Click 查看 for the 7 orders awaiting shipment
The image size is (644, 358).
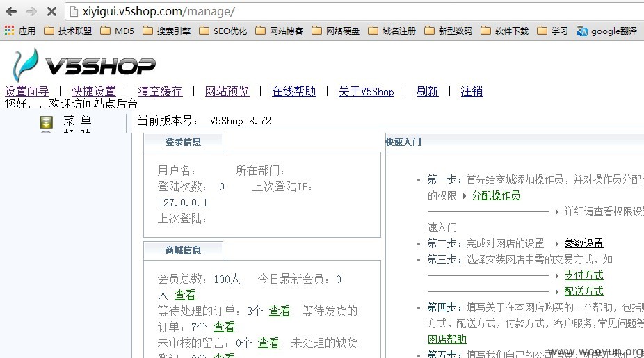point(224,327)
